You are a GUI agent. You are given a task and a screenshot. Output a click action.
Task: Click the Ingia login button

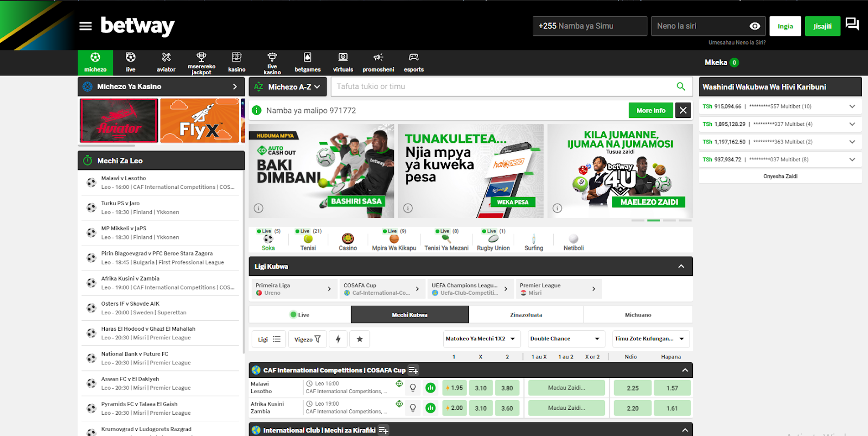(785, 26)
